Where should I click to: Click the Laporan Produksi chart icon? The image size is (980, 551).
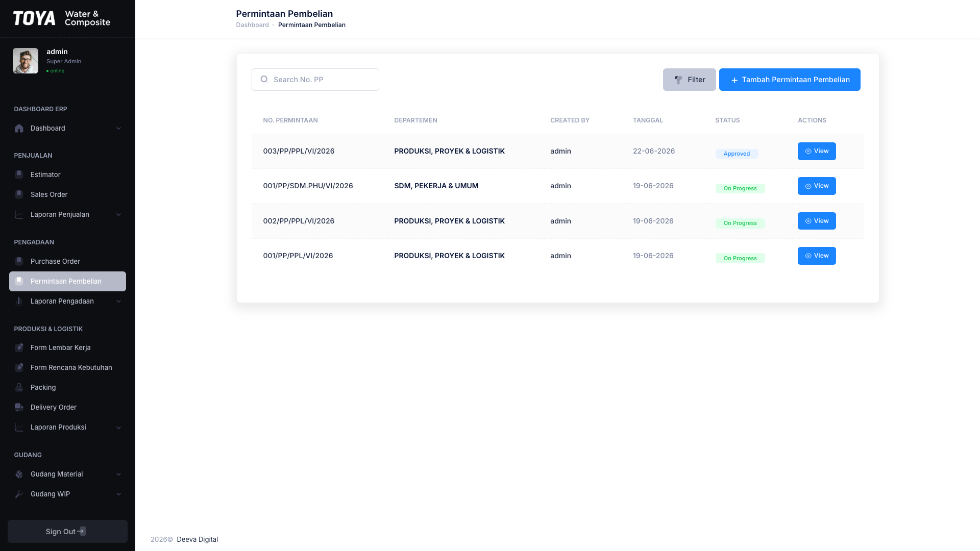click(19, 427)
